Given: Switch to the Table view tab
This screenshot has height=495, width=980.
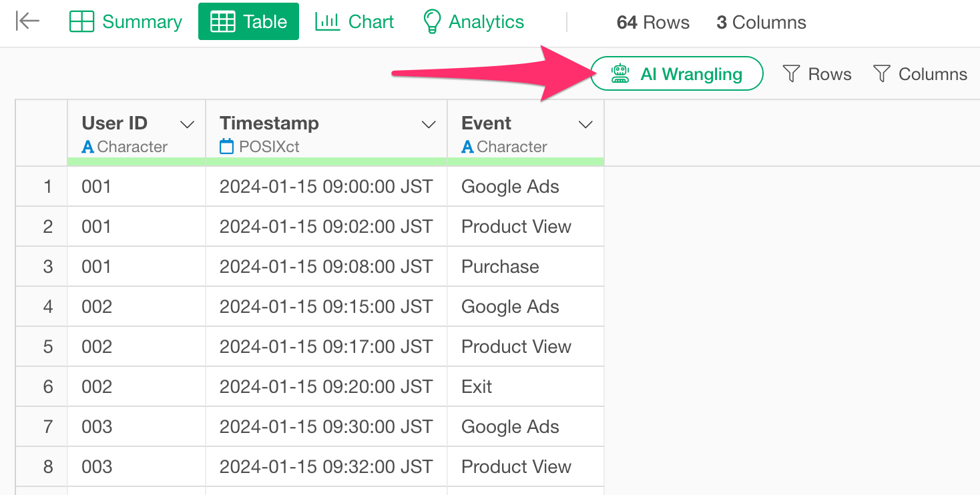Looking at the screenshot, I should pyautogui.click(x=248, y=22).
